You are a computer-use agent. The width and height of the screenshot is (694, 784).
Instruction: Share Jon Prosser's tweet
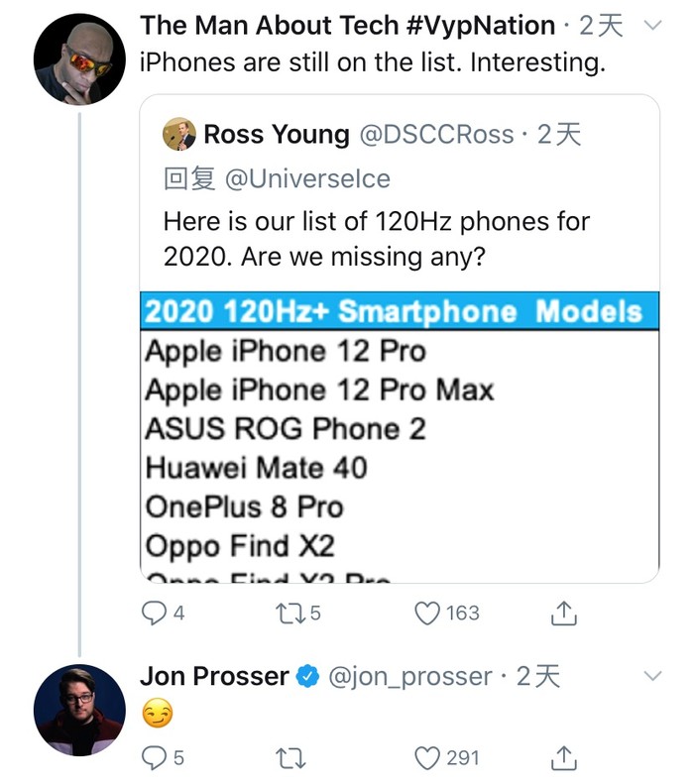(563, 758)
